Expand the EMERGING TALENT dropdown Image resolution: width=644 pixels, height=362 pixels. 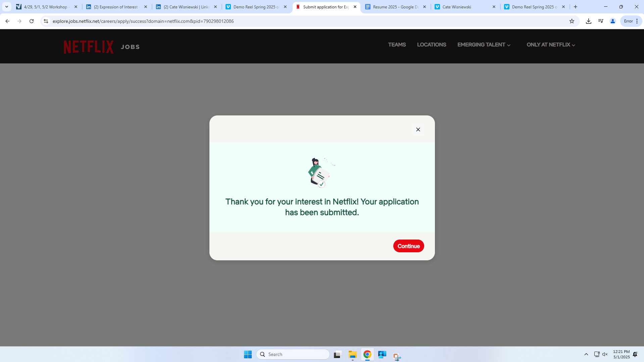(x=484, y=45)
